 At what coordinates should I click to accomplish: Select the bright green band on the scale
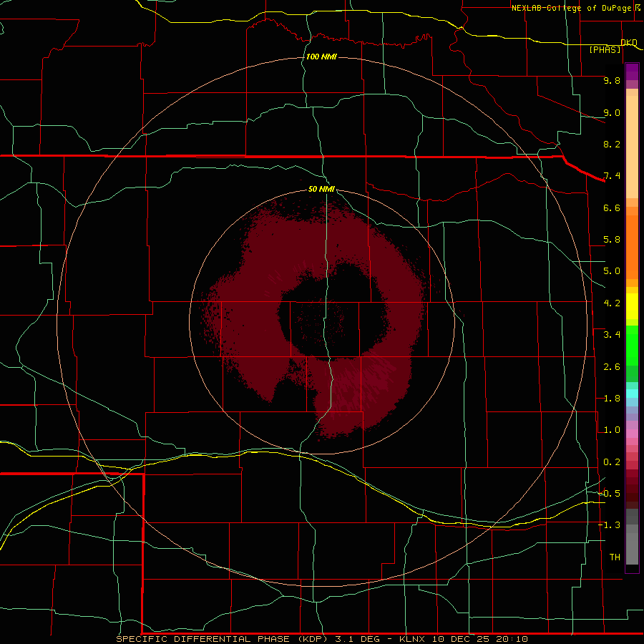(x=632, y=345)
